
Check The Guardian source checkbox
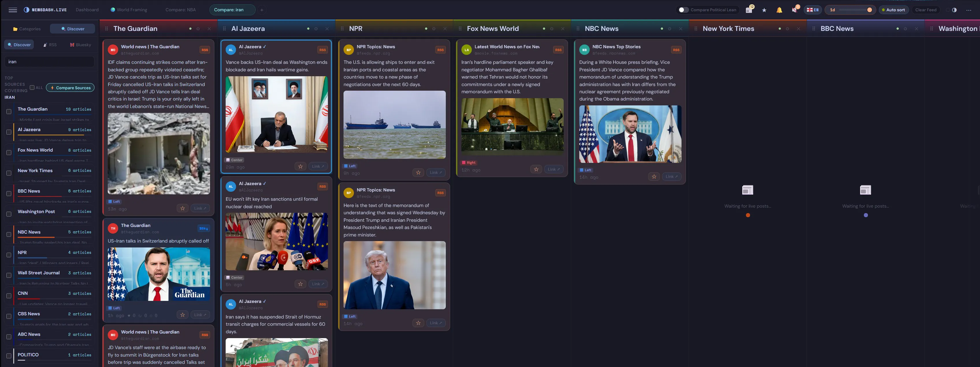[9, 111]
